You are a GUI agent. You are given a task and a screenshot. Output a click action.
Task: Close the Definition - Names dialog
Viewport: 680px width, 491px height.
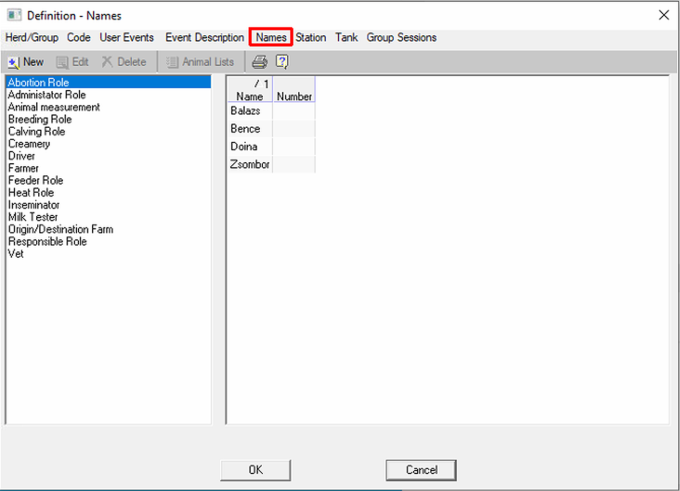(664, 15)
